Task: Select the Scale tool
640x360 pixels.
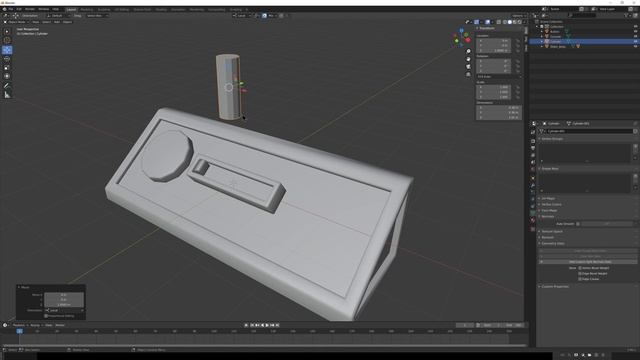Action: (x=7, y=67)
